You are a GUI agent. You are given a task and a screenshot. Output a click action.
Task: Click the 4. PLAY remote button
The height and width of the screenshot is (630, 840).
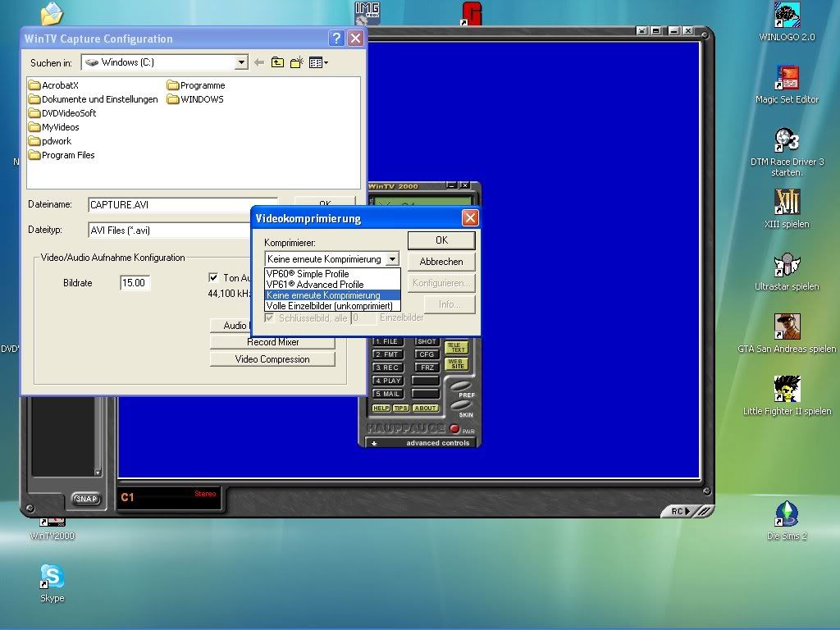click(387, 381)
